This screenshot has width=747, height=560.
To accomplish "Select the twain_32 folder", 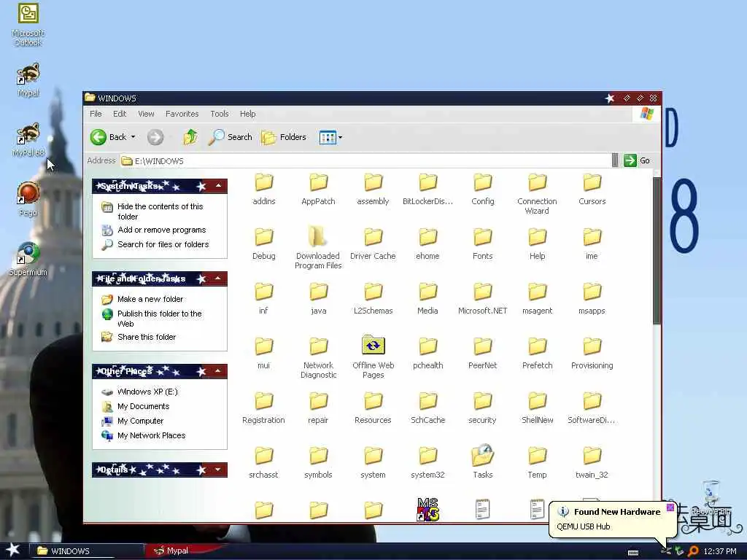I will pyautogui.click(x=592, y=462).
